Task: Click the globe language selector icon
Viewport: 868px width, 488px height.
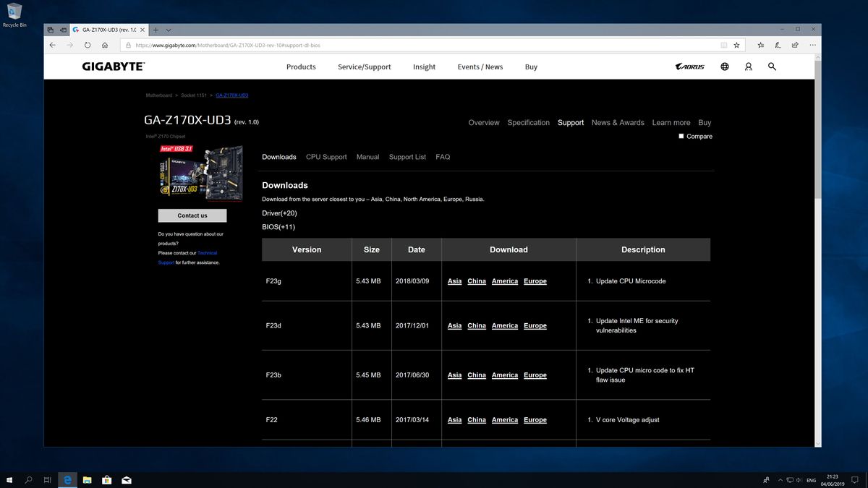Action: pos(724,66)
